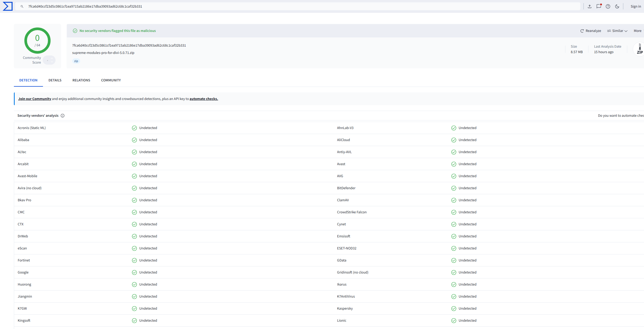The width and height of the screenshot is (644, 329).
Task: Click BitDefender undetected check icon
Action: (x=454, y=188)
